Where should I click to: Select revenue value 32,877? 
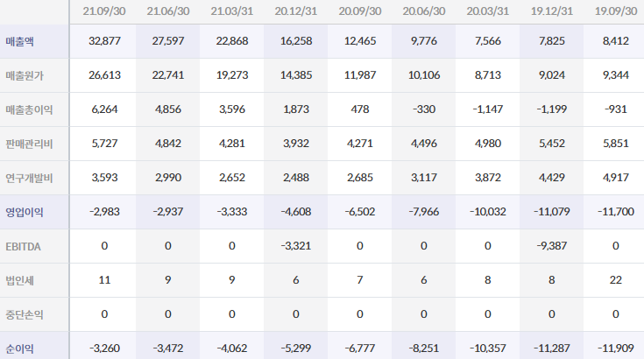point(104,41)
